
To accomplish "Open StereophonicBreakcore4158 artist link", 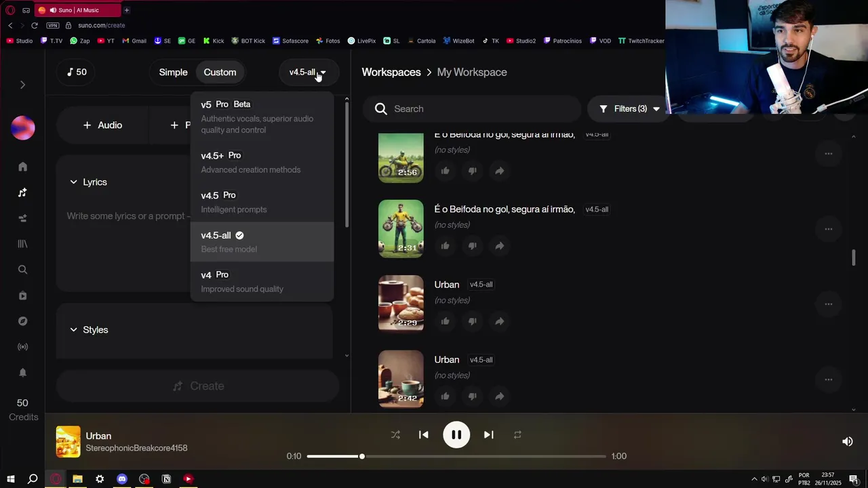I will (136, 448).
